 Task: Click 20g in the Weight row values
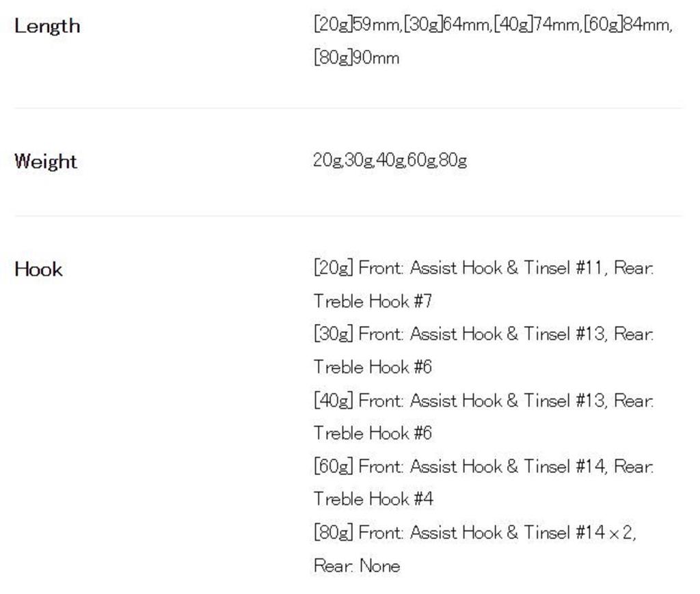point(327,161)
